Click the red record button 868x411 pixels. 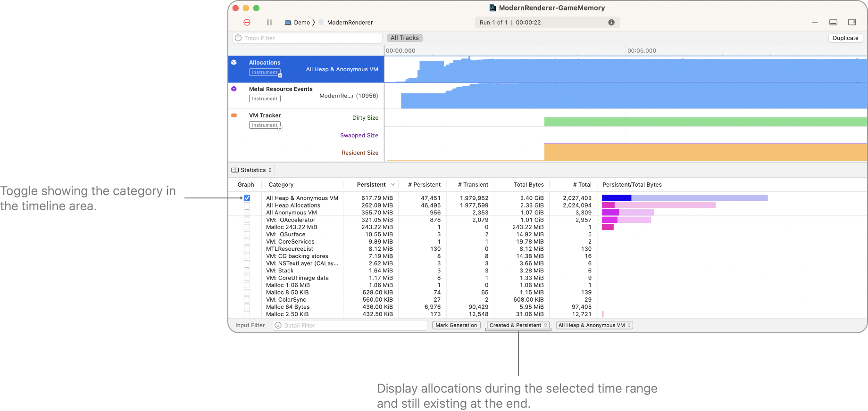pos(247,22)
